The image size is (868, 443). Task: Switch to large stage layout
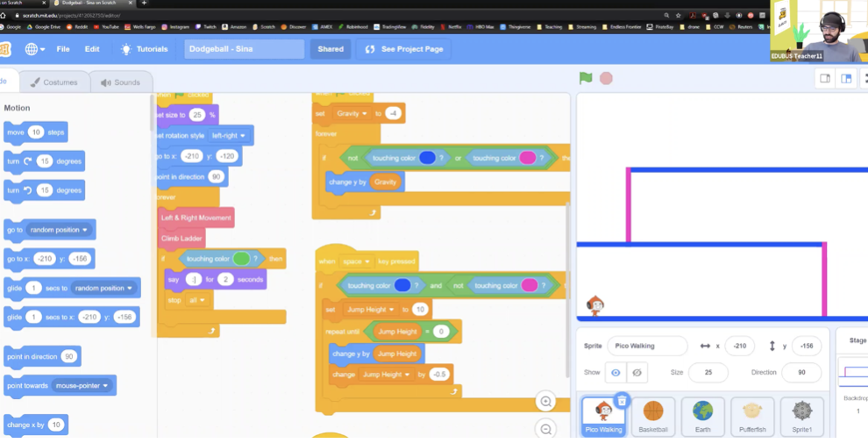coord(846,79)
